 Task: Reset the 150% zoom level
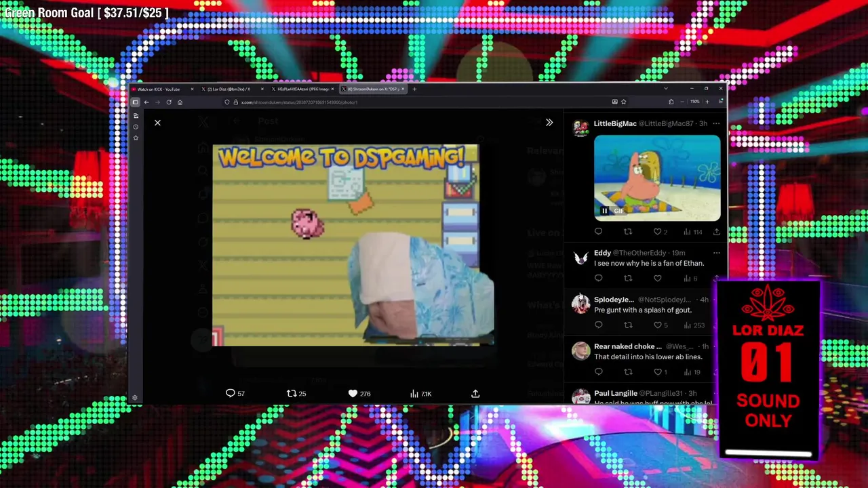tap(694, 102)
